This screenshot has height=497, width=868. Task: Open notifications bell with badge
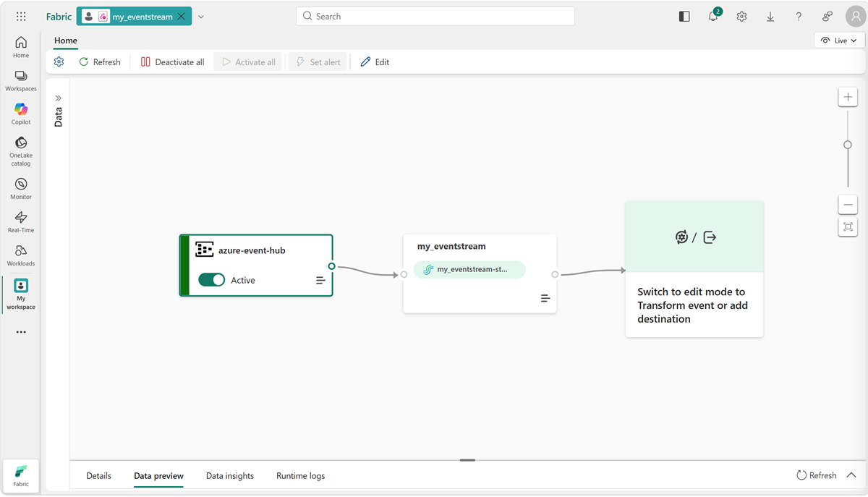tap(713, 16)
